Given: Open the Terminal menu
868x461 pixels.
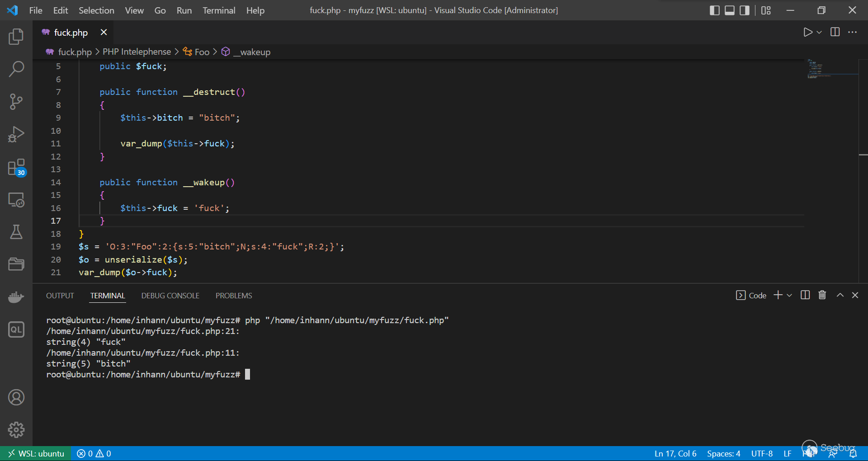Looking at the screenshot, I should 218,10.
